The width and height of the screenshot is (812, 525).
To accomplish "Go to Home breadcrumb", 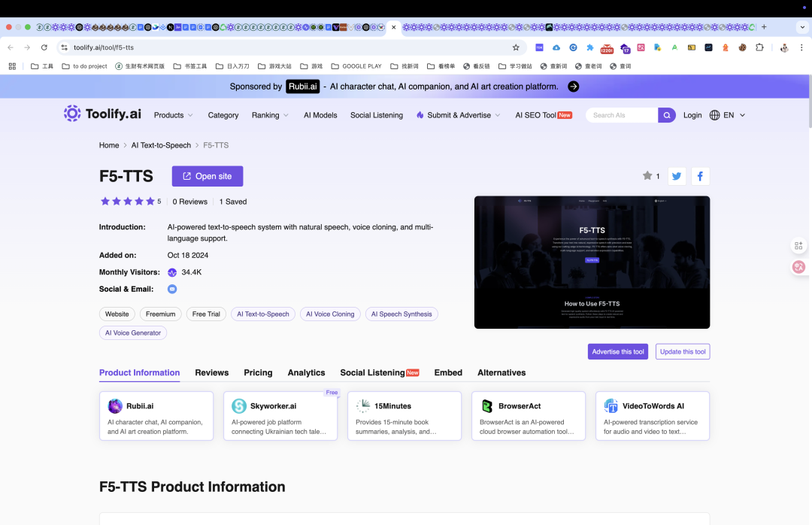I will [x=109, y=145].
